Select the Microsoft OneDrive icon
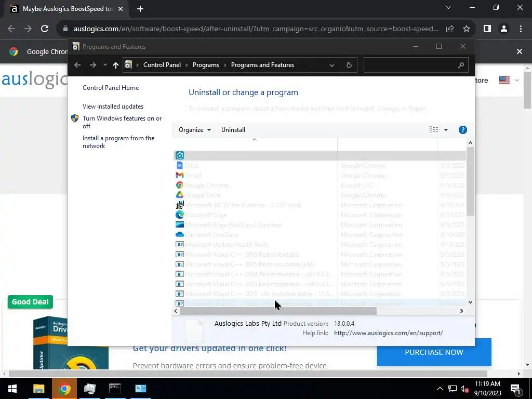The image size is (532, 399). tap(179, 234)
